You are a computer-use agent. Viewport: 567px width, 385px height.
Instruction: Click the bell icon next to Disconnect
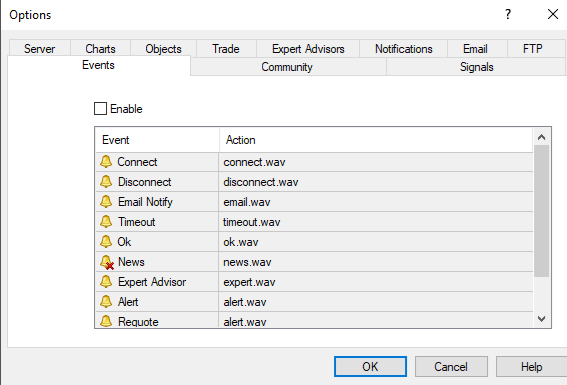click(106, 181)
